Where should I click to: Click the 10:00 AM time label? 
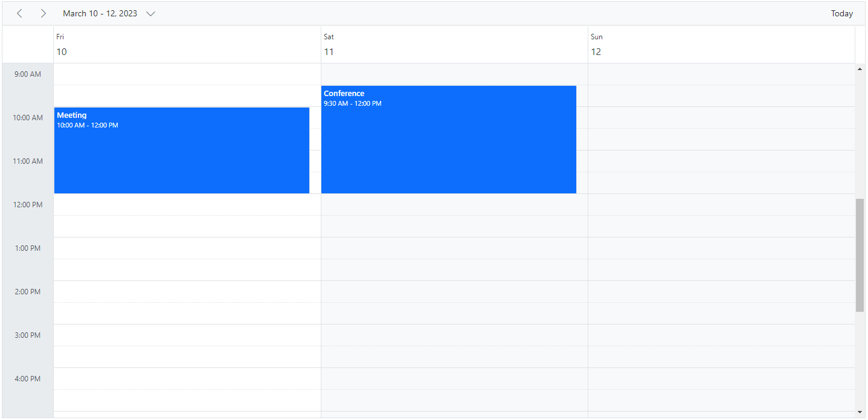(28, 118)
